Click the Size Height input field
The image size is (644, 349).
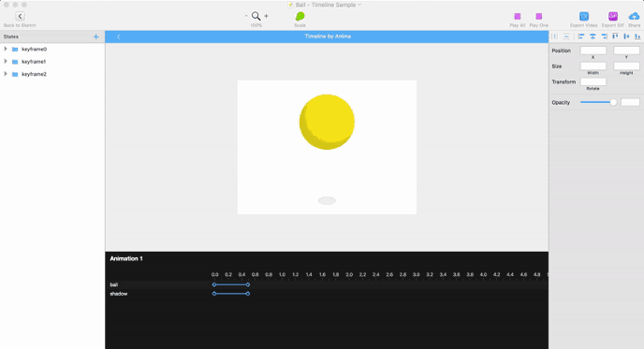[626, 66]
